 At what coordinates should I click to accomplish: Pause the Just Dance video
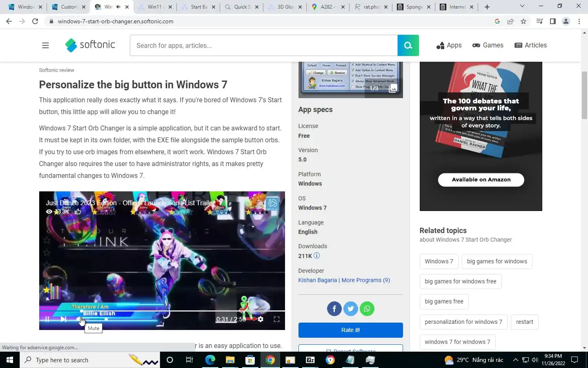tap(47, 319)
